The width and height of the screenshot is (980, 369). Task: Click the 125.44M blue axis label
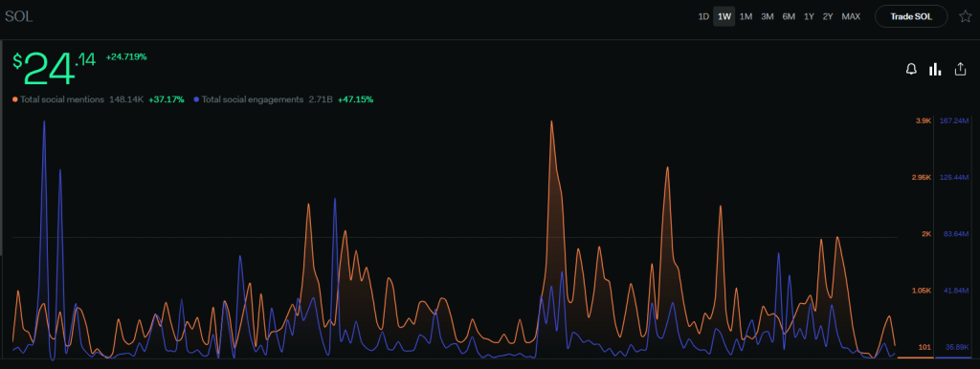(x=954, y=178)
